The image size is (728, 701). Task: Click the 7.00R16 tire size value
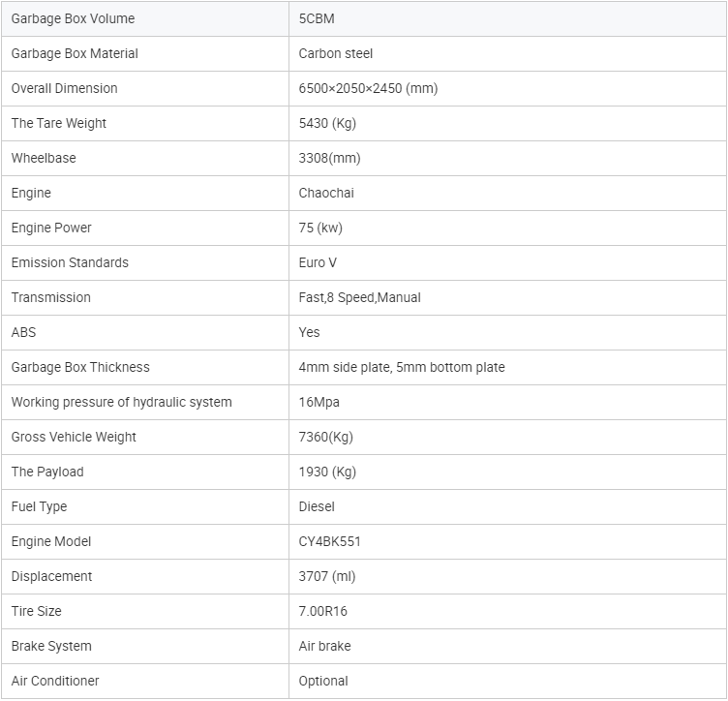322,611
